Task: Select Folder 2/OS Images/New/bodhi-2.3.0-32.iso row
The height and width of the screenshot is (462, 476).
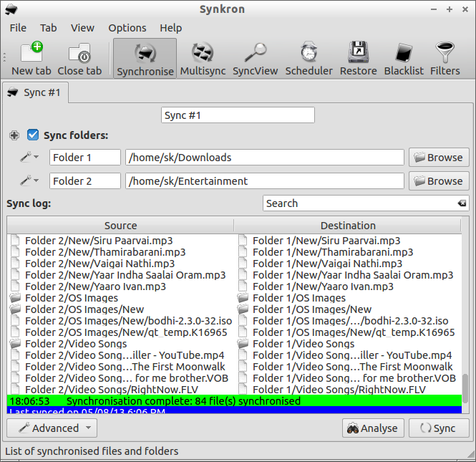Action: (x=120, y=321)
